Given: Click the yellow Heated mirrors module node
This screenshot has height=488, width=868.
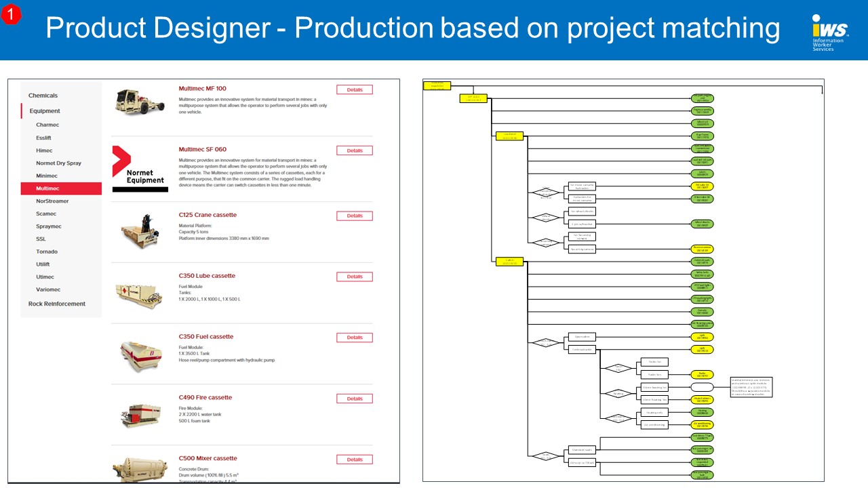Looking at the screenshot, I should (702, 400).
